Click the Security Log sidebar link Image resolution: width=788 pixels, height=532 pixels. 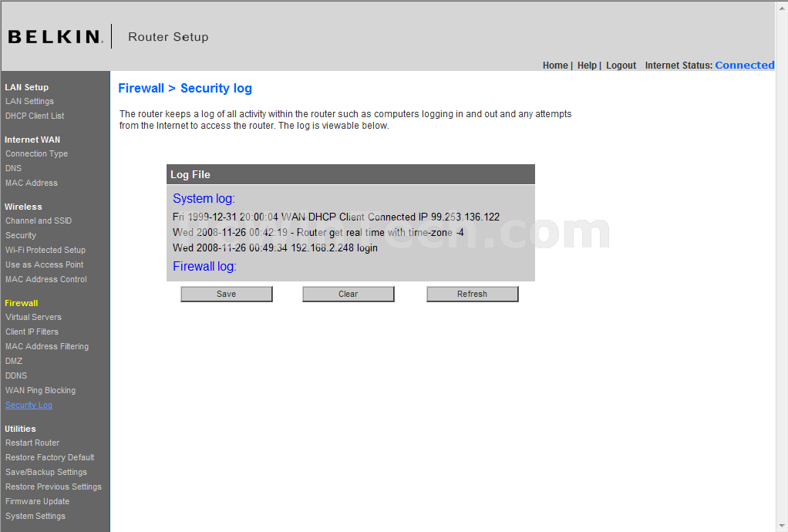tap(29, 405)
